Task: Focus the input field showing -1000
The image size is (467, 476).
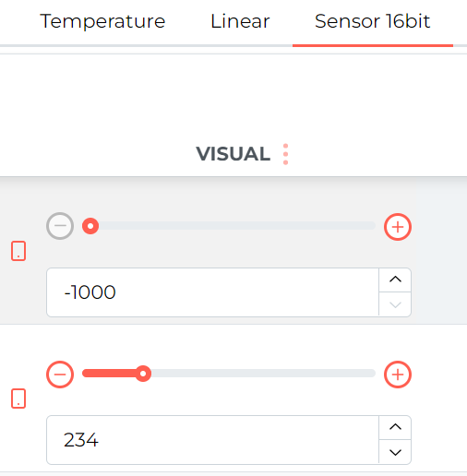Action: pyautogui.click(x=212, y=292)
